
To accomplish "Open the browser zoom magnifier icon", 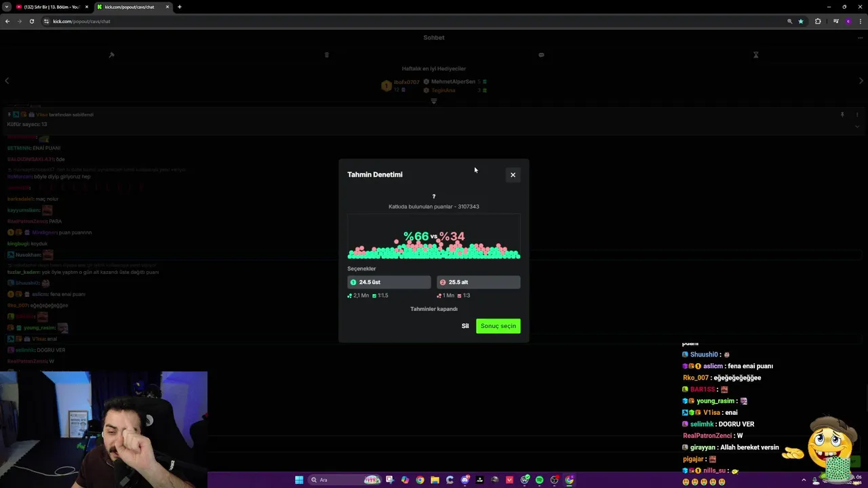I will tap(789, 21).
